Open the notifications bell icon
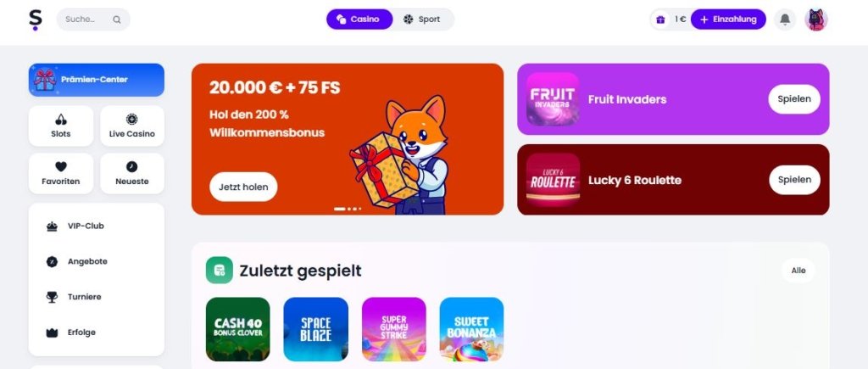 coord(784,20)
